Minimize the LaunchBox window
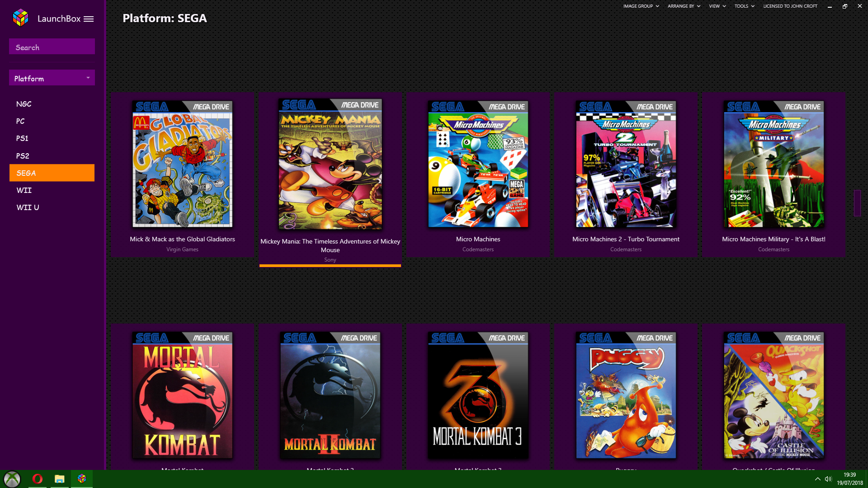Image resolution: width=868 pixels, height=488 pixels. tap(830, 6)
